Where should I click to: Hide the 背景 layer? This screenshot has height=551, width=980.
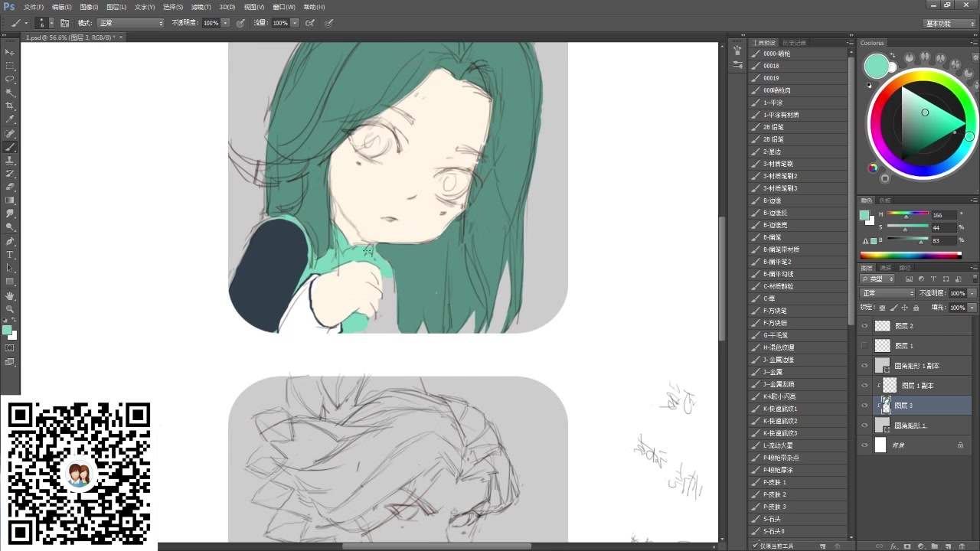pos(864,445)
